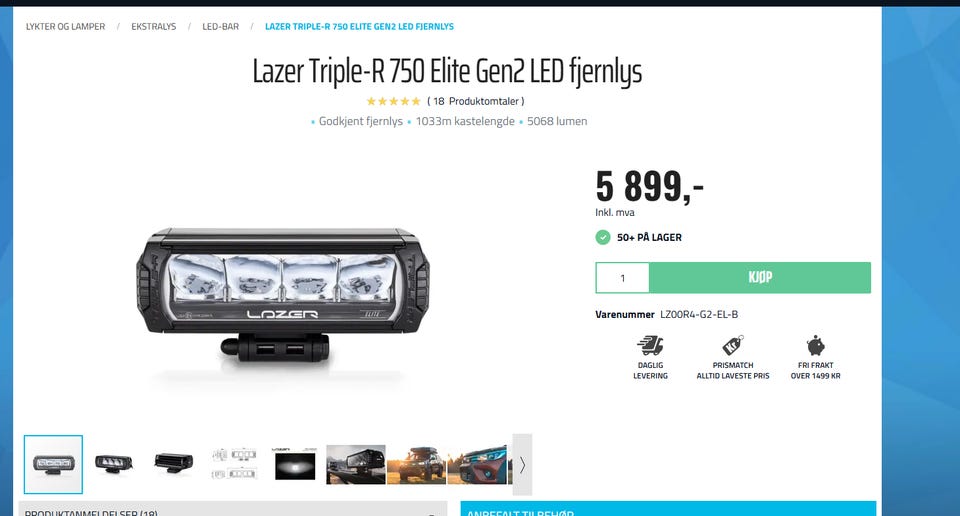
Task: Go to the LED-BAR breadcrumb
Action: (220, 26)
